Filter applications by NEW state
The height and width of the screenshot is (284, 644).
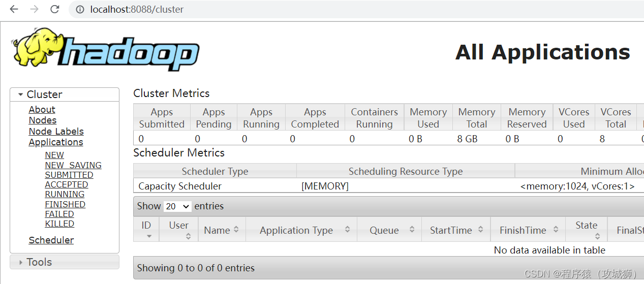[54, 155]
